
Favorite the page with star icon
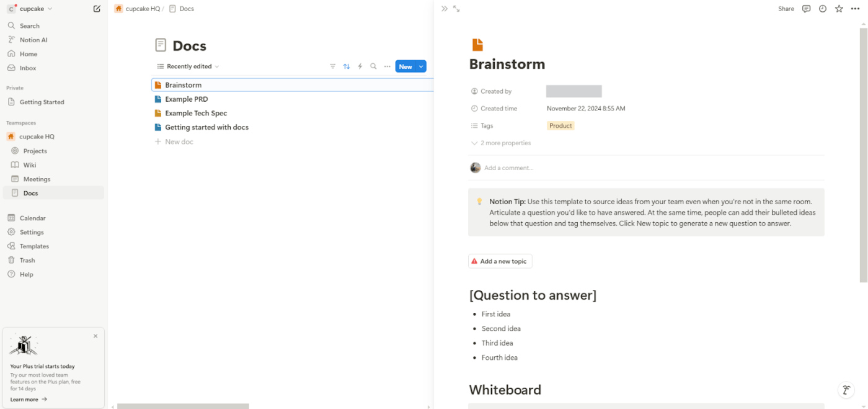coord(839,9)
